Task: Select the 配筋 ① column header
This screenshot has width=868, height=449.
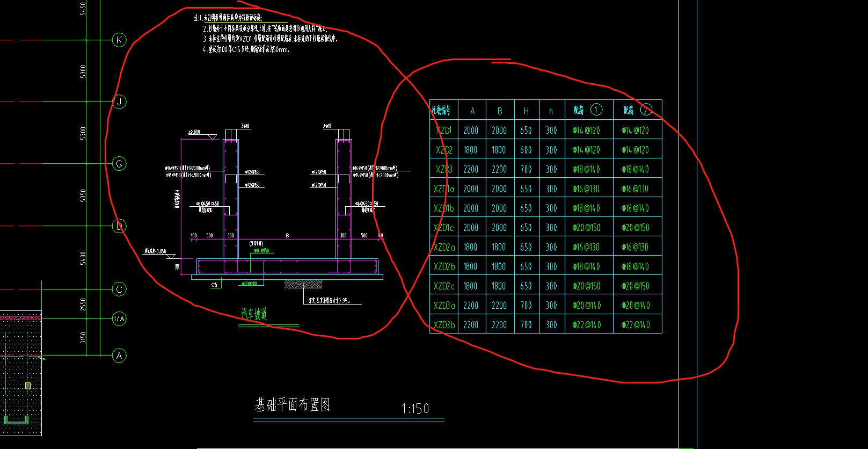Action: click(588, 110)
